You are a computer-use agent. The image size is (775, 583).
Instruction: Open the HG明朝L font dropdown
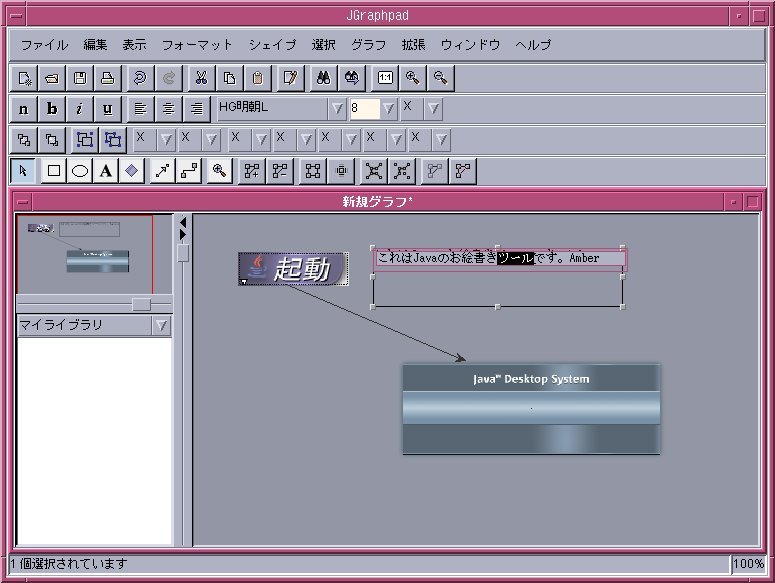[x=337, y=109]
